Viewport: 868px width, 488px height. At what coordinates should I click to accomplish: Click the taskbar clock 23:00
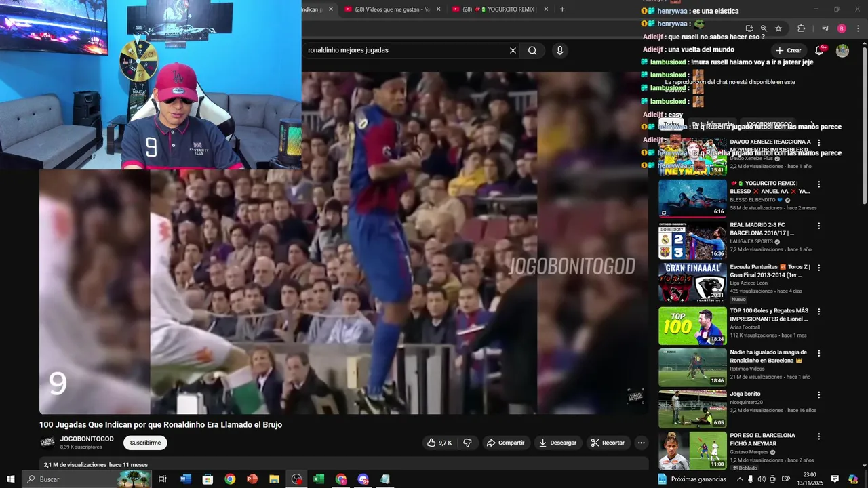click(x=809, y=479)
